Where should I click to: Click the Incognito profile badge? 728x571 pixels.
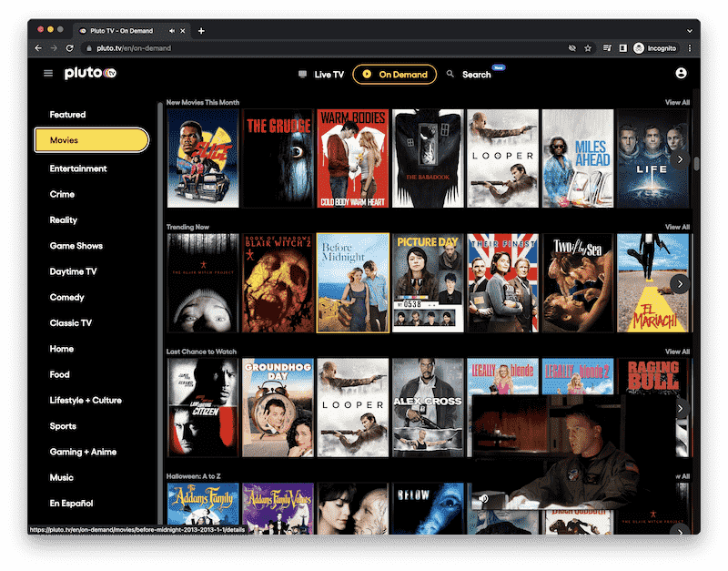coord(655,48)
